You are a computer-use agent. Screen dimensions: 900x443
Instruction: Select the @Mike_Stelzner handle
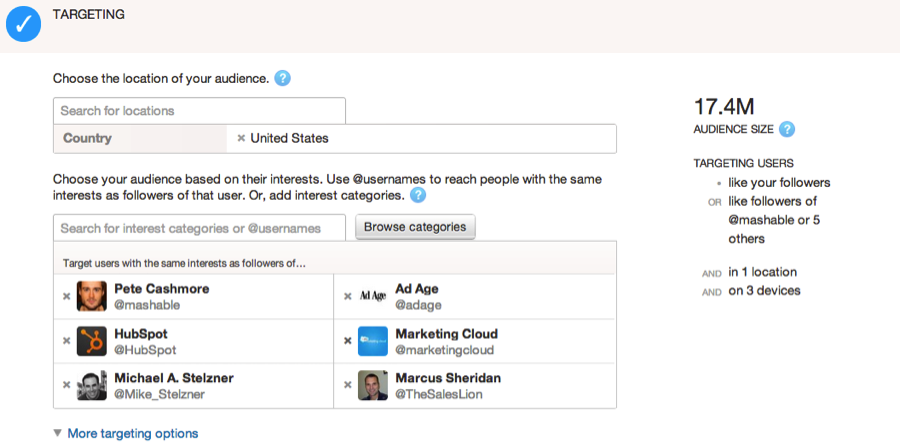point(160,394)
